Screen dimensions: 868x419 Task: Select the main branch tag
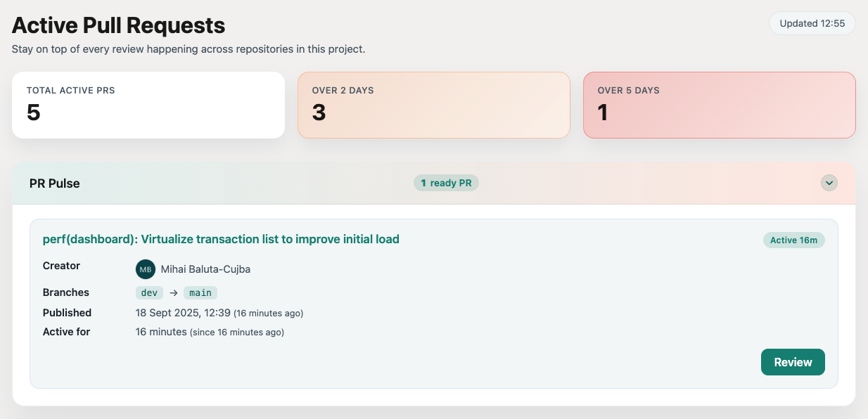click(200, 293)
